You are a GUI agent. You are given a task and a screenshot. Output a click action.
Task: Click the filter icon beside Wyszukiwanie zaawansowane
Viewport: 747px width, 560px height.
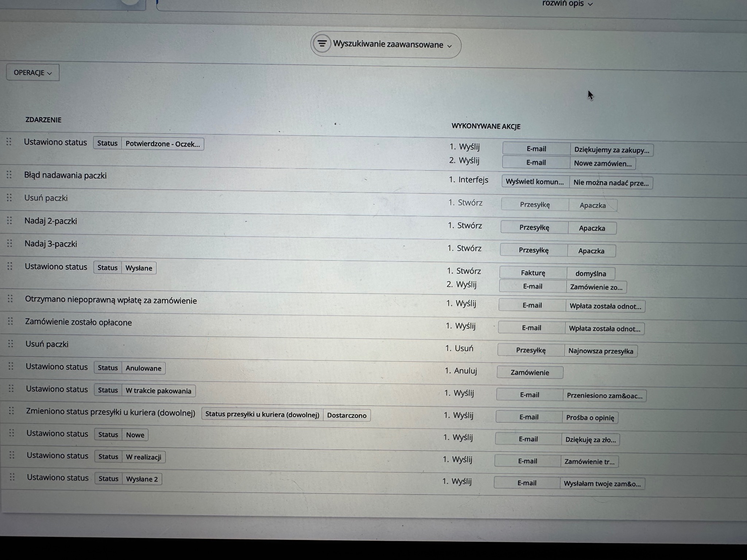click(321, 44)
